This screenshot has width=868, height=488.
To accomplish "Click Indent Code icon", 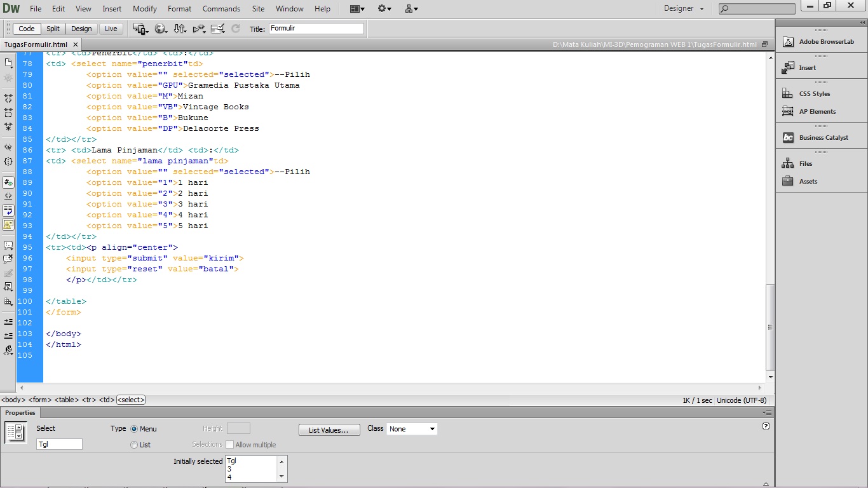I will 8,322.
